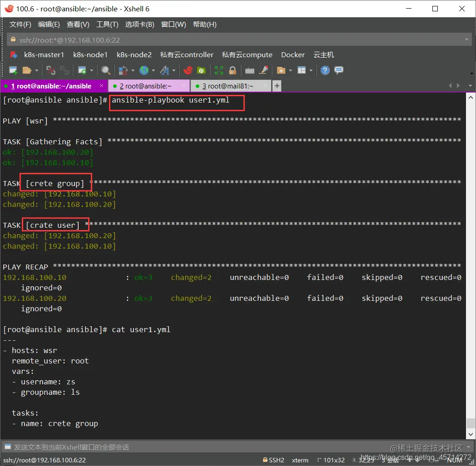Click the 云主机 quick button

[x=323, y=55]
